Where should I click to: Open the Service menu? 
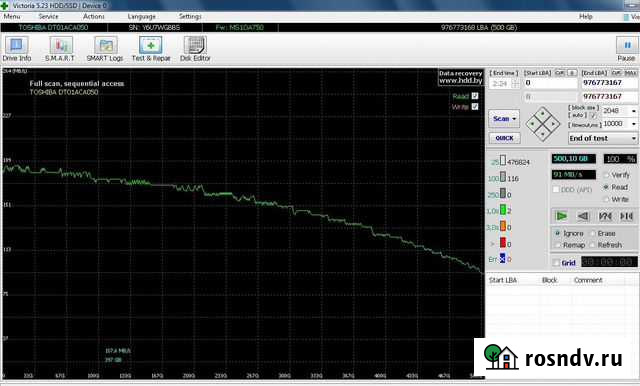pyautogui.click(x=48, y=17)
